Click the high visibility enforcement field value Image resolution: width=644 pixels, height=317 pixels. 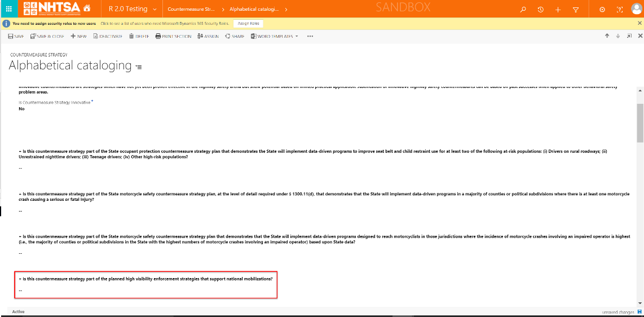coord(20,290)
